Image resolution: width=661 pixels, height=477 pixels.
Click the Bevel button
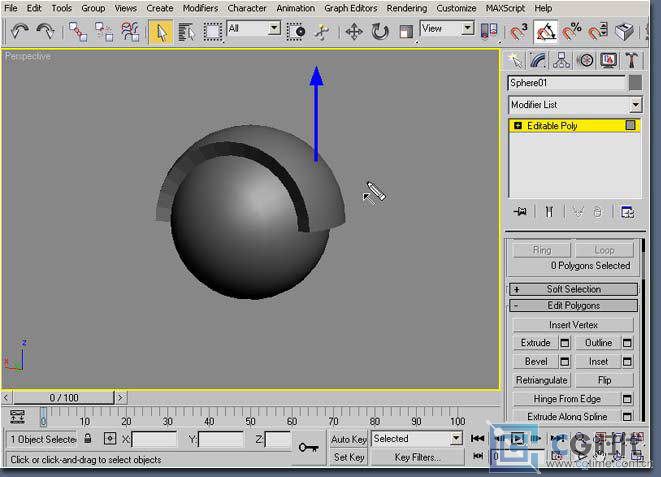pyautogui.click(x=536, y=361)
